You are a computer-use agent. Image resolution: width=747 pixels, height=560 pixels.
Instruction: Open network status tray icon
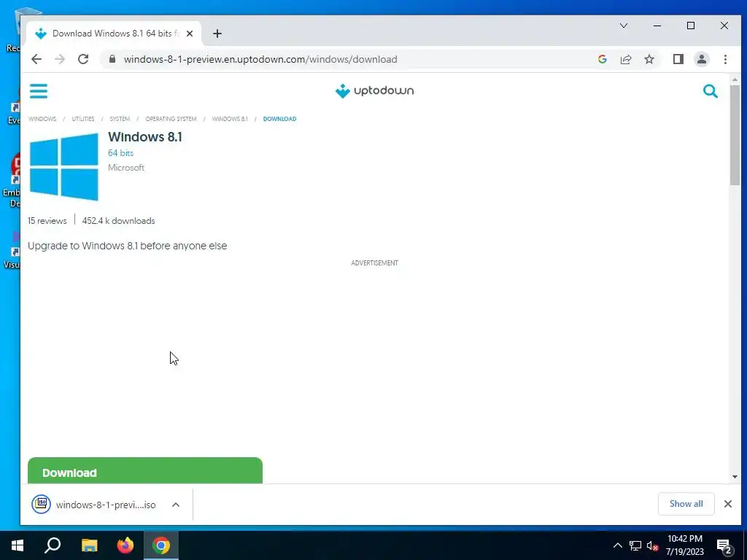tap(635, 545)
